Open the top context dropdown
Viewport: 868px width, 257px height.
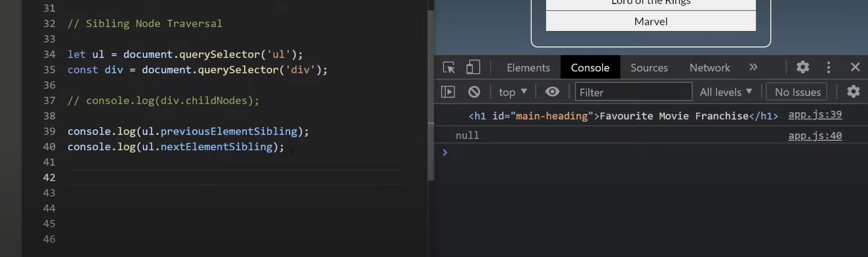coord(513,92)
